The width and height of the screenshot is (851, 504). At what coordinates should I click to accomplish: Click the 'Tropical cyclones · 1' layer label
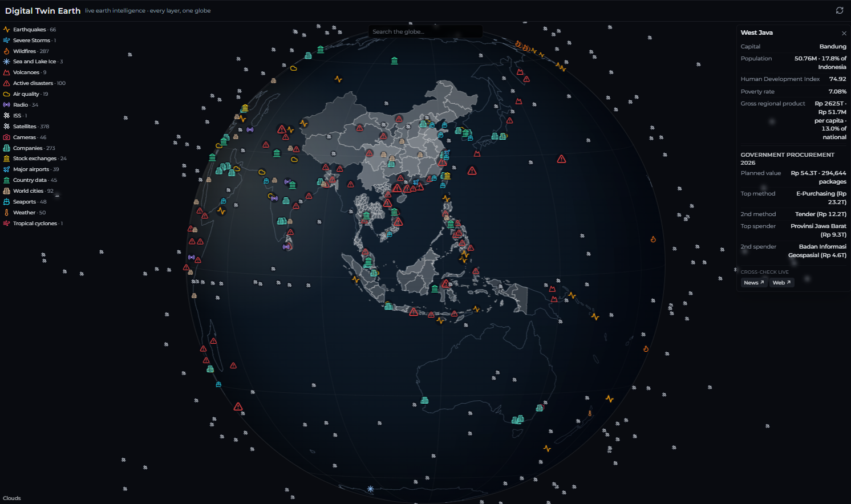click(38, 223)
